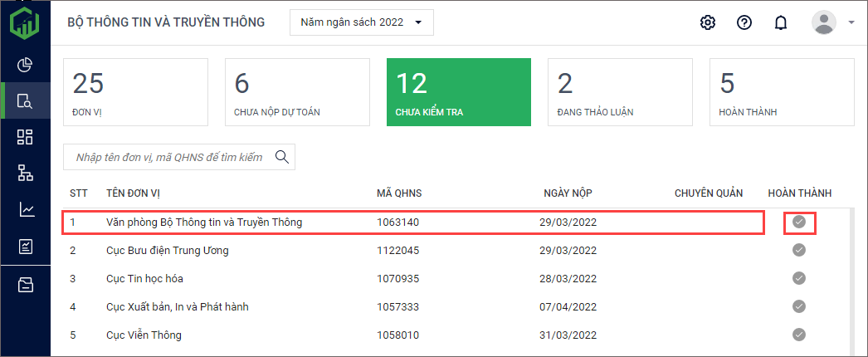Click the archive box icon in sidebar
The image size is (868, 357).
(25, 286)
